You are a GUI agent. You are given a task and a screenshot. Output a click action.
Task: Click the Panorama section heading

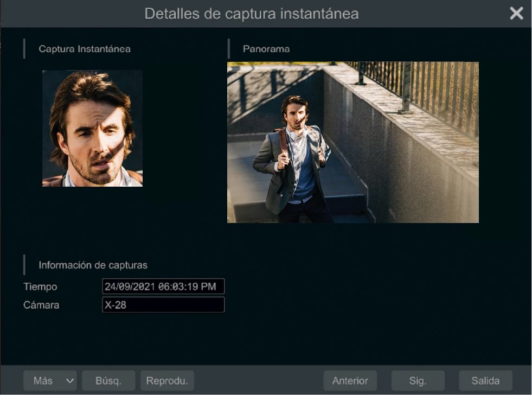[266, 49]
